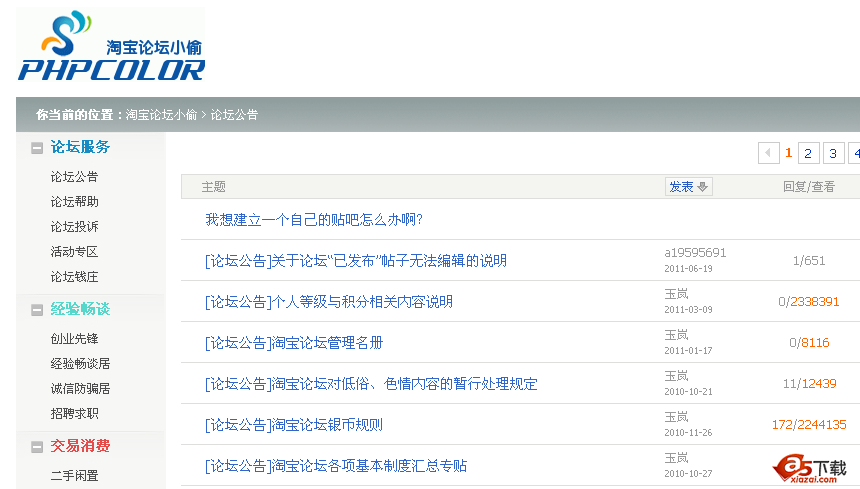Open thread 淘宝论坛各项基本制度汇总专贴
The width and height of the screenshot is (860, 489).
pos(336,466)
